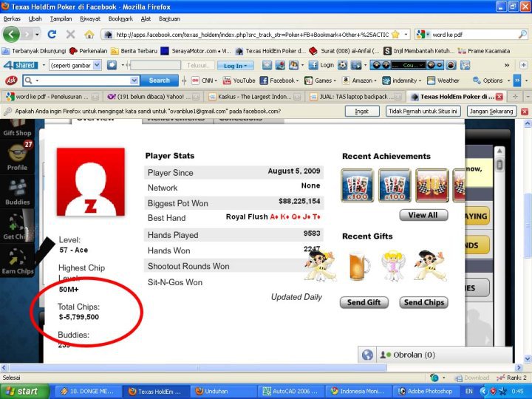This screenshot has height=399, width=532.
Task: Click the View All achievements button
Action: 423,215
